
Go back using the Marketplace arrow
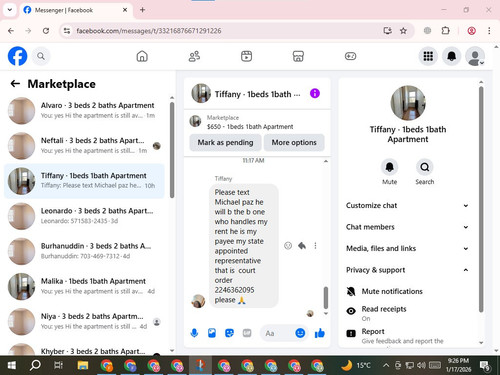(15, 84)
